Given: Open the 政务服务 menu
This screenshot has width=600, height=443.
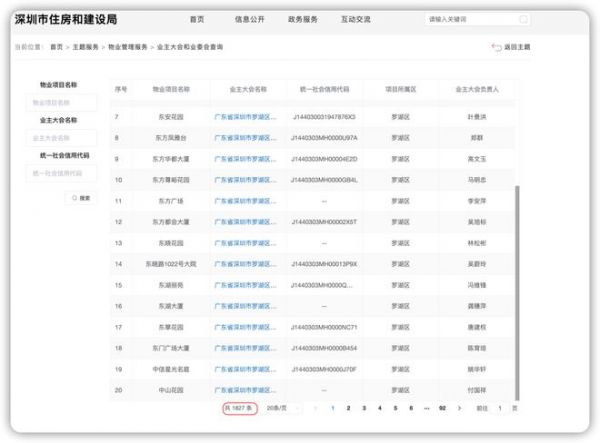Looking at the screenshot, I should point(302,19).
